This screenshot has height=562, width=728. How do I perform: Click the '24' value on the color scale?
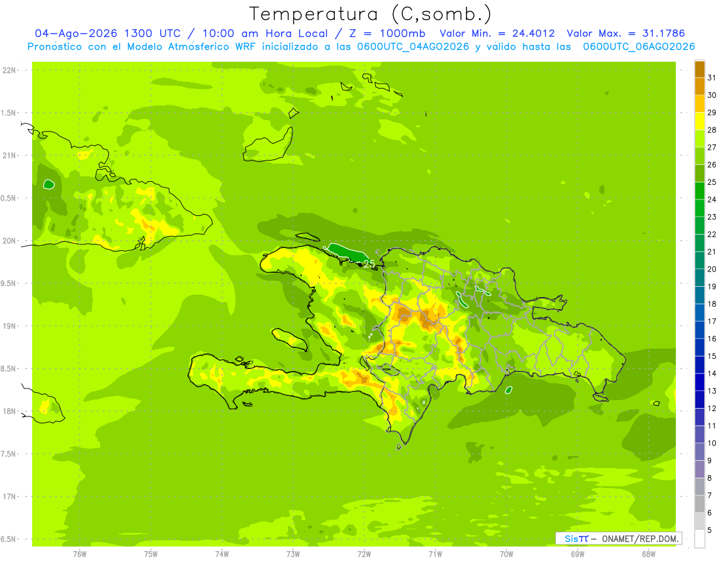pos(712,199)
